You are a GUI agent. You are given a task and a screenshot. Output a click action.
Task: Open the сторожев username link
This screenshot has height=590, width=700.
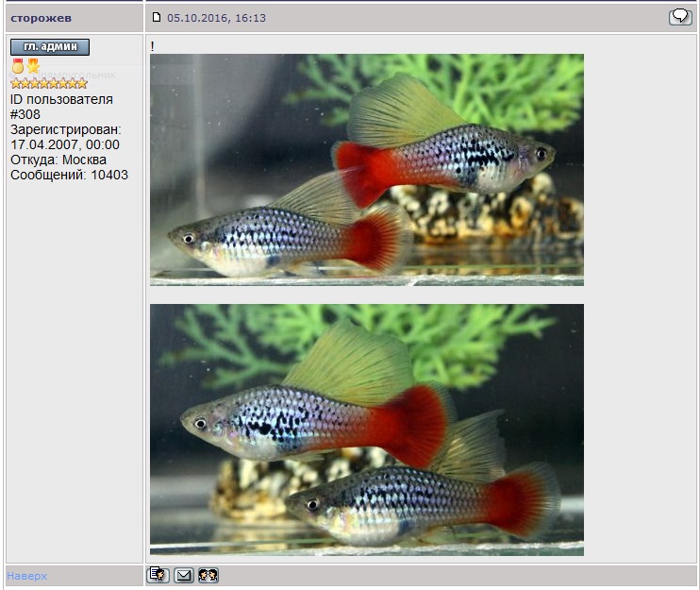[x=41, y=18]
